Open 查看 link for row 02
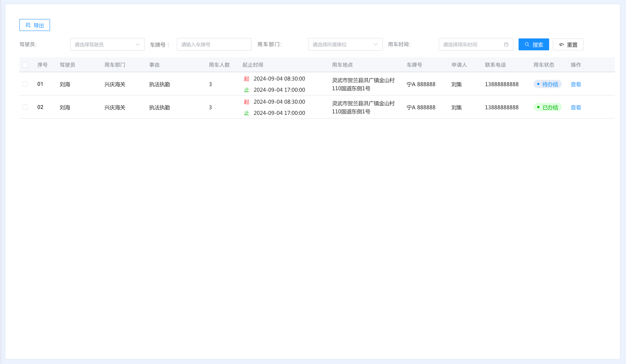Viewport: 626px width, 364px height. pos(576,107)
